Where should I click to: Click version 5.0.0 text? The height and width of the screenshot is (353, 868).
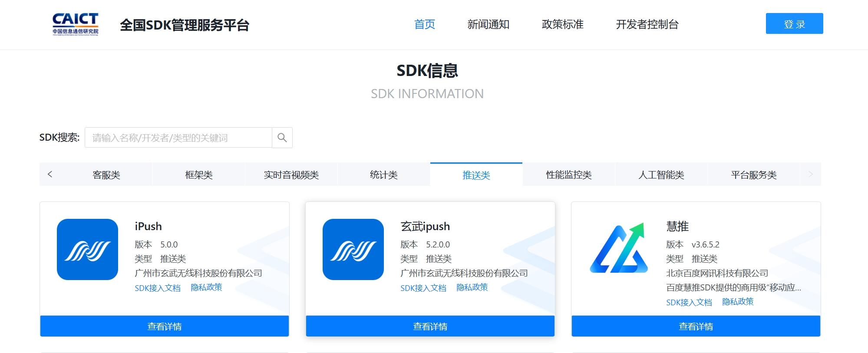point(169,244)
